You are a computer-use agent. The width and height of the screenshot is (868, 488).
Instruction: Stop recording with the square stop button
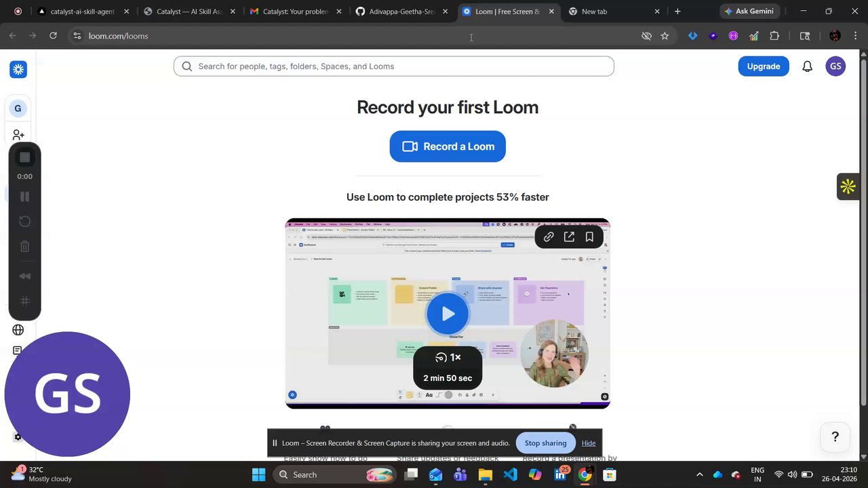pyautogui.click(x=24, y=157)
